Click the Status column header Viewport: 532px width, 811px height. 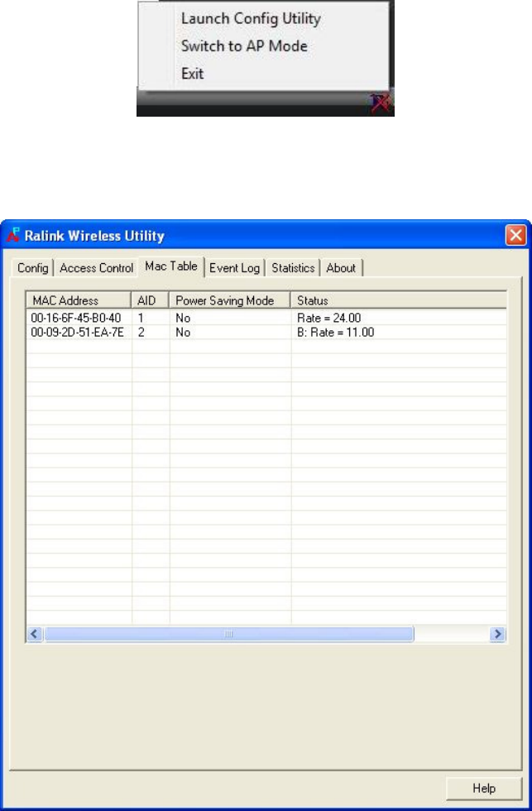pos(399,300)
